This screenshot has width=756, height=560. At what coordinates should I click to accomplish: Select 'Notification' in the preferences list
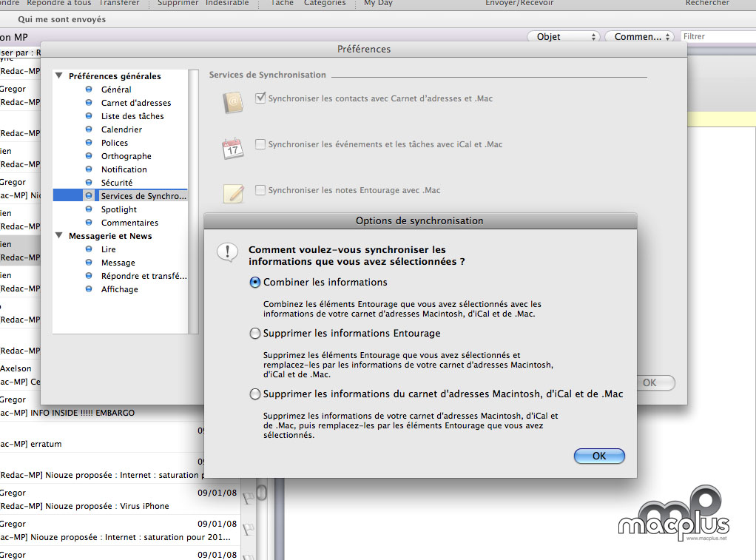point(124,169)
